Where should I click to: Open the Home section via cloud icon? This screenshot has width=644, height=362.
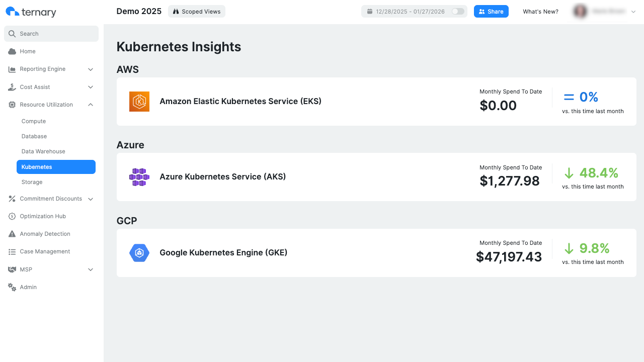click(11, 51)
